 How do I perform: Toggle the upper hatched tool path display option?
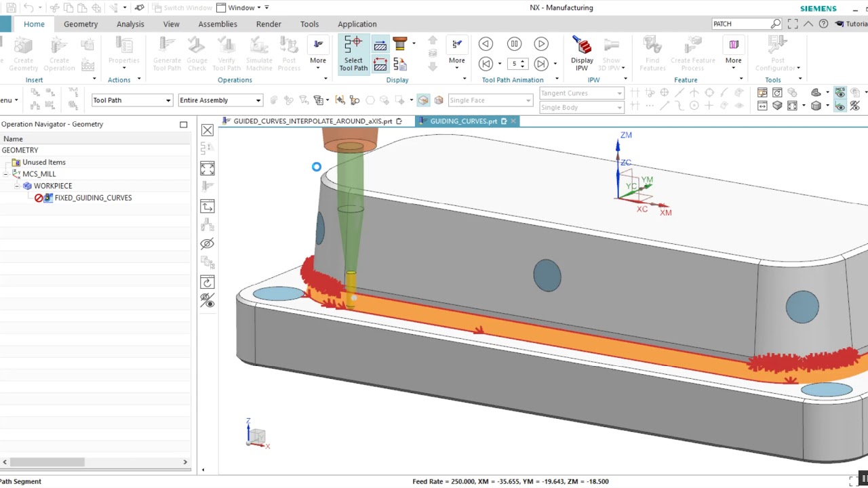click(380, 45)
